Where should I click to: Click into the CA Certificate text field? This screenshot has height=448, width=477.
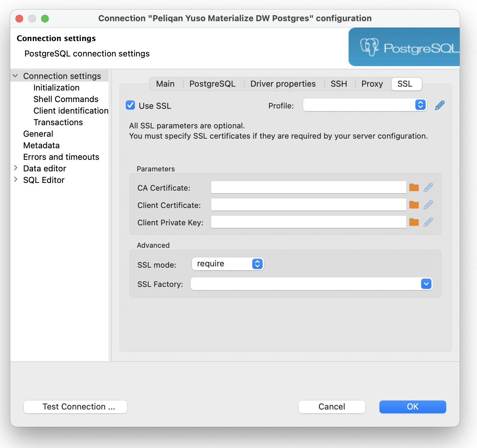[308, 187]
